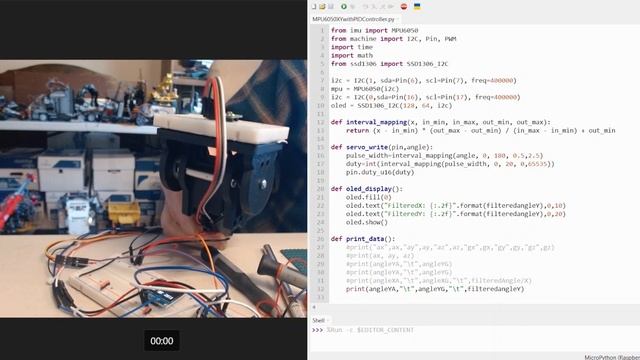The height and width of the screenshot is (360, 640).
Task: Click the 'mpu = MPU6050(i2c)' line
Action: tap(365, 89)
